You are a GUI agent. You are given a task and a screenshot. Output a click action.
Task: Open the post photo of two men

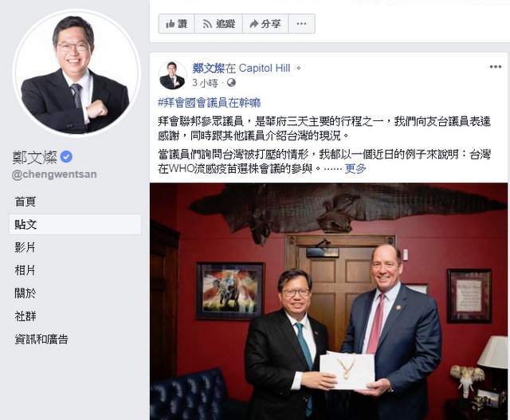pyautogui.click(x=329, y=301)
